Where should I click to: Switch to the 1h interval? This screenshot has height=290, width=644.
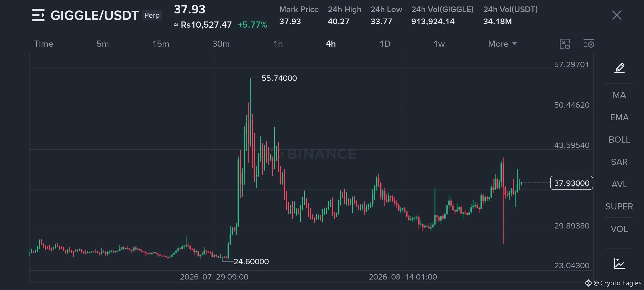[x=278, y=44]
